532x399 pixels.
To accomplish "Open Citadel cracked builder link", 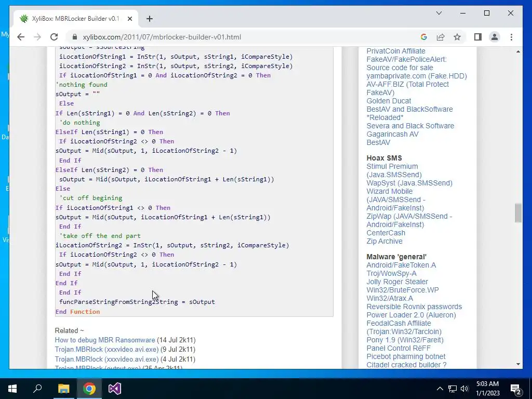I will (x=406, y=365).
